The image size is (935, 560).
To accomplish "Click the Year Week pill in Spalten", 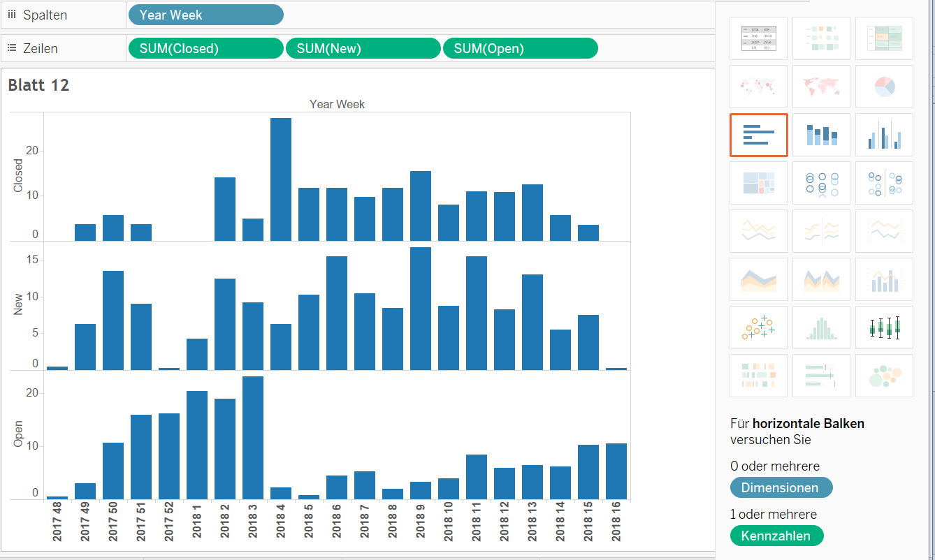I will point(206,15).
